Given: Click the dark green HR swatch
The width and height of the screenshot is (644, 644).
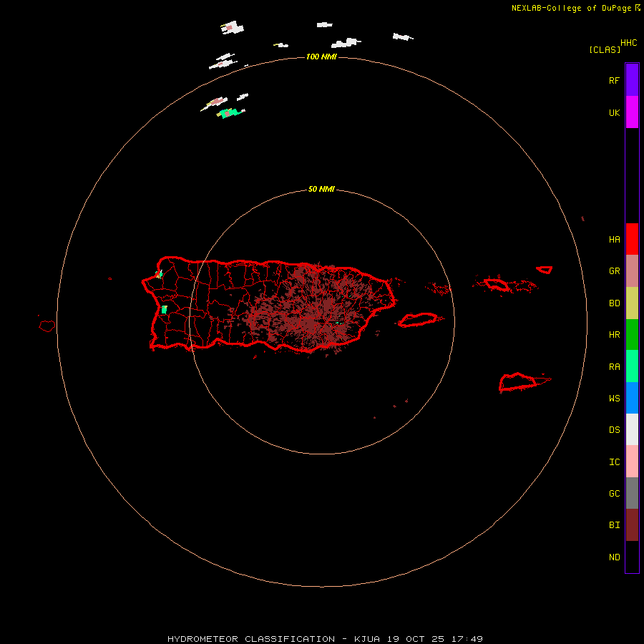Looking at the screenshot, I should coord(632,334).
